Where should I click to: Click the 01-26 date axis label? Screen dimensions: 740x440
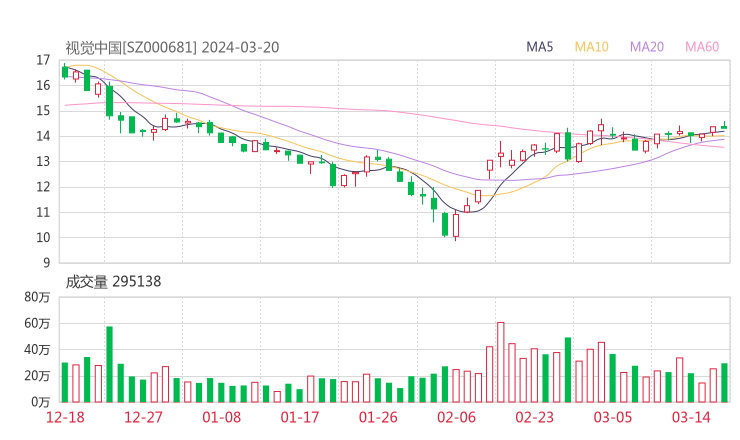pyautogui.click(x=378, y=417)
